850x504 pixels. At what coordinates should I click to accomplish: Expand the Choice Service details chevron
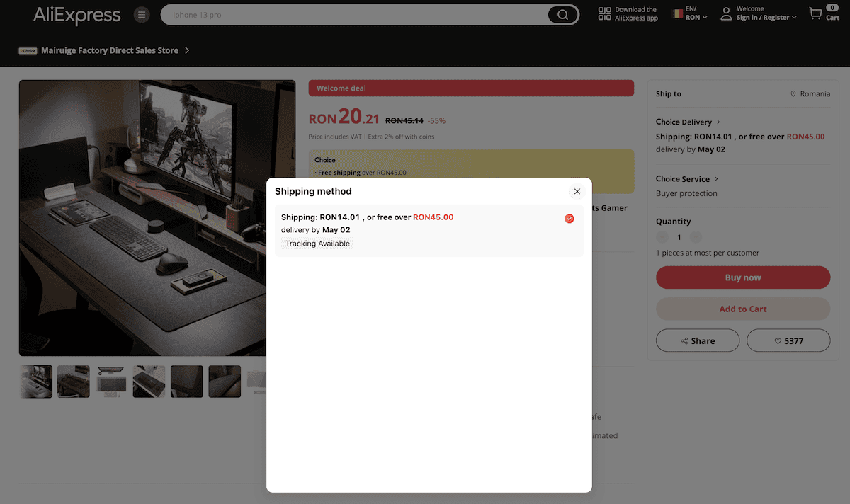716,179
